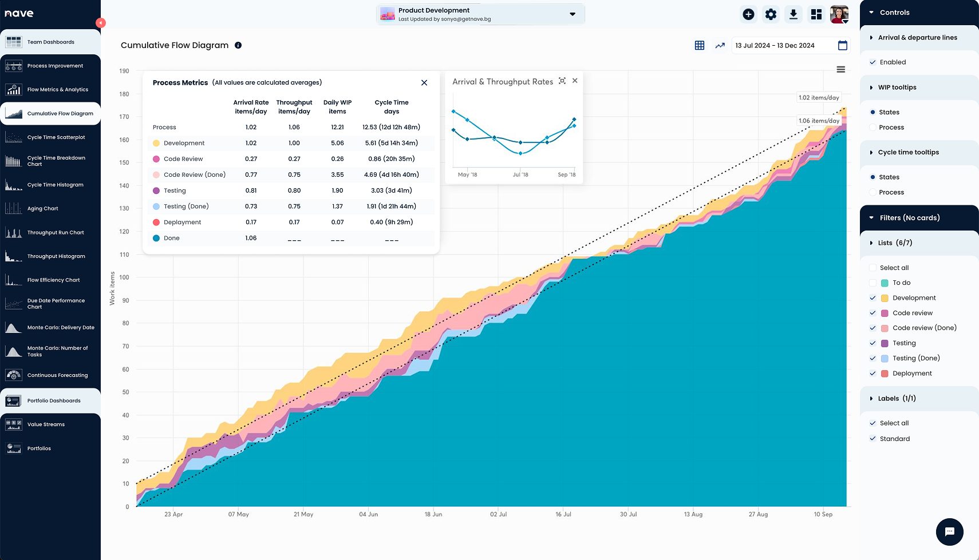
Task: Open the table view of the diagram
Action: pos(699,45)
